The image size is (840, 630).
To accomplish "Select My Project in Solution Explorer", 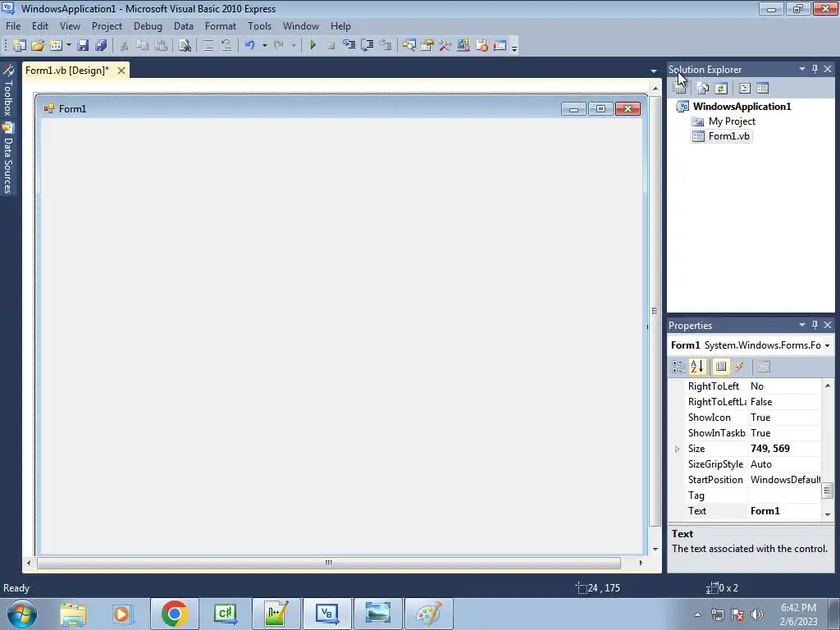I will point(732,121).
